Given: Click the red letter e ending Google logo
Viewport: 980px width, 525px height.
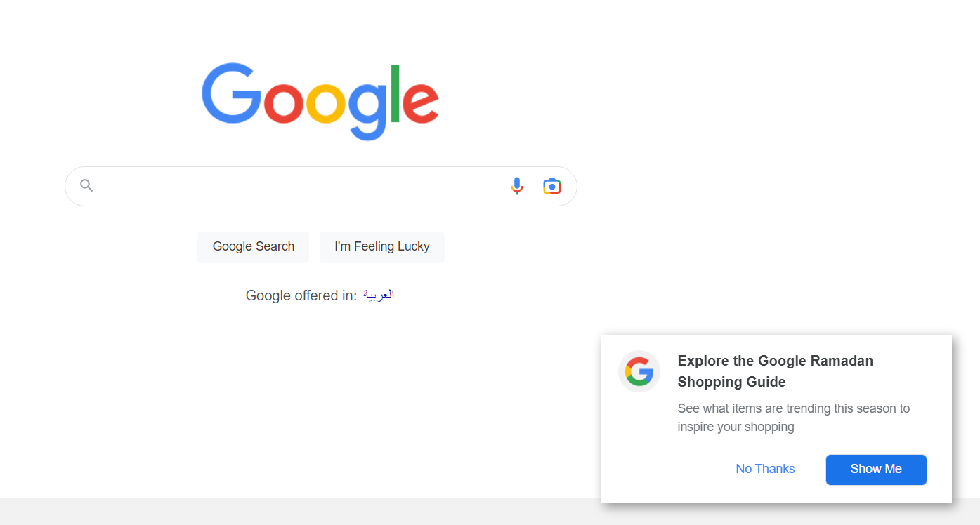Looking at the screenshot, I should pos(420,103).
